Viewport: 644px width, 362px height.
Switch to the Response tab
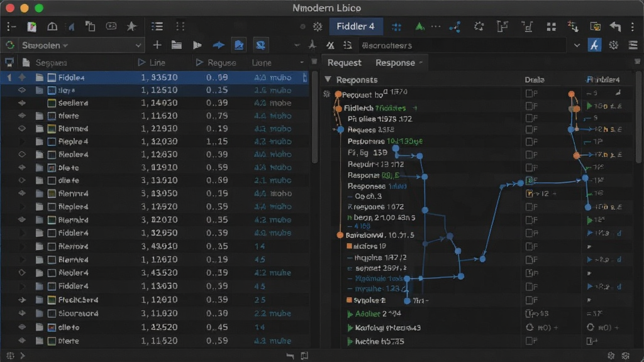(x=395, y=63)
